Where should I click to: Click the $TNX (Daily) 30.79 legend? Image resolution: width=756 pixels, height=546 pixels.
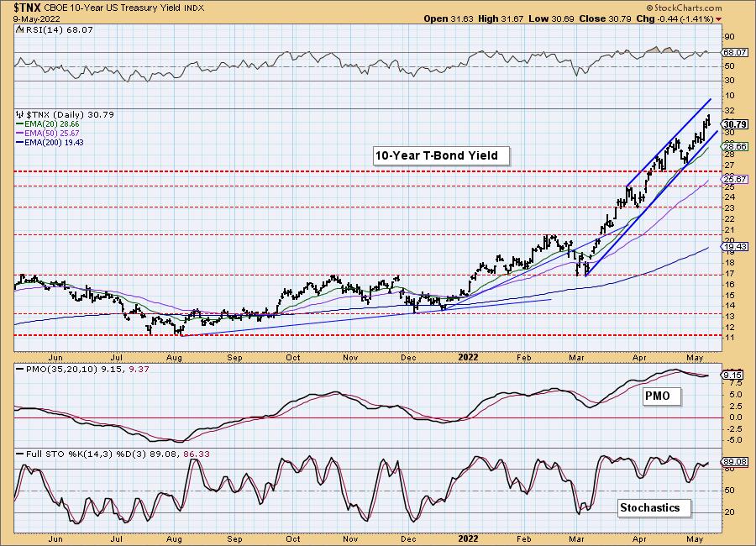(x=65, y=115)
